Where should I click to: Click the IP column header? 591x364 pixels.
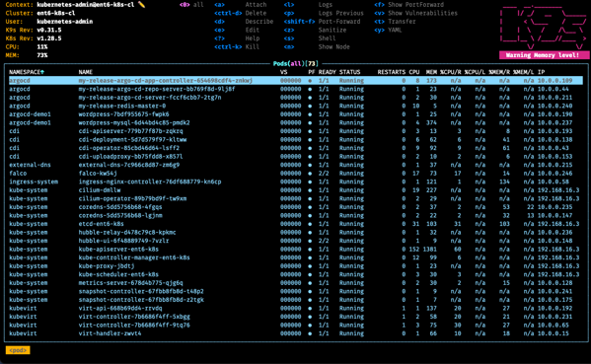542,72
